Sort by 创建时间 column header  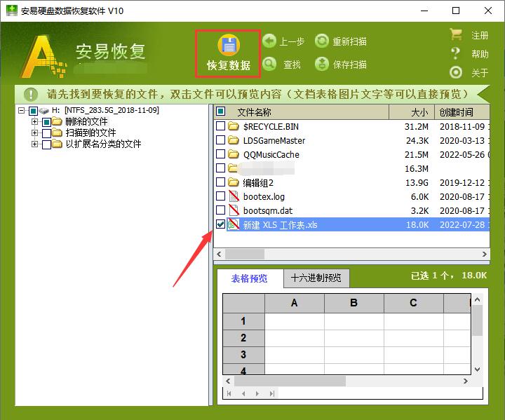462,112
